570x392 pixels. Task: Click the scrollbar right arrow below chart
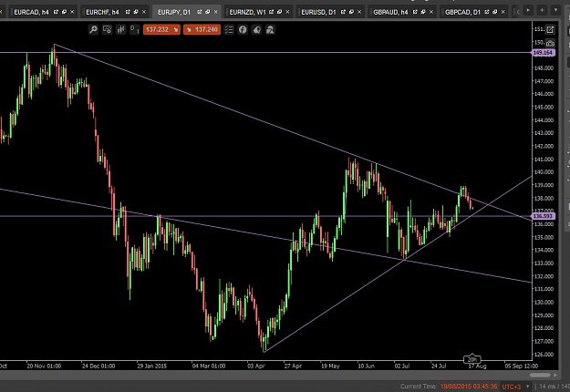point(555,375)
